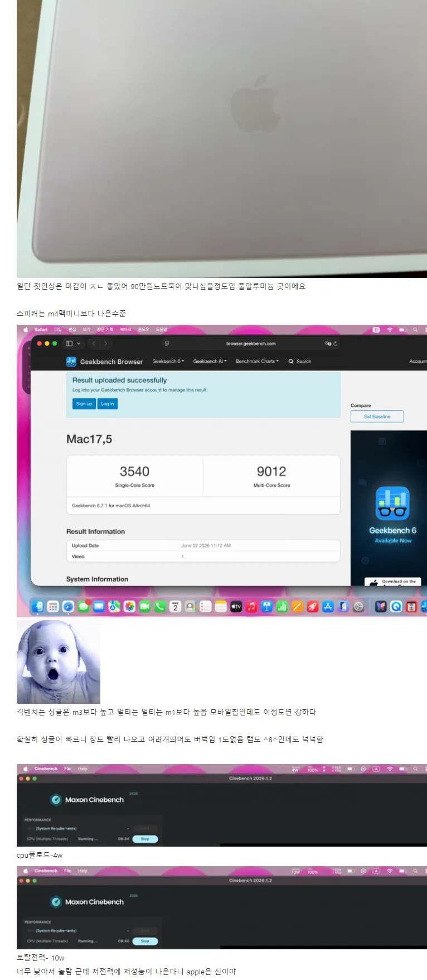
Task: Click Search in the Geekbench navbar
Action: [x=300, y=362]
